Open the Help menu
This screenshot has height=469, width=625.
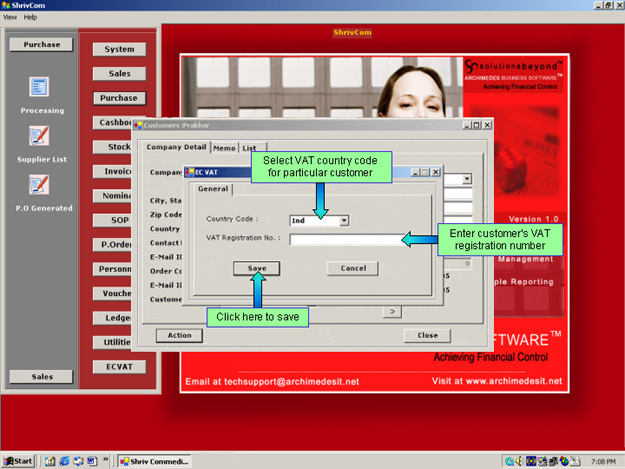coord(30,17)
